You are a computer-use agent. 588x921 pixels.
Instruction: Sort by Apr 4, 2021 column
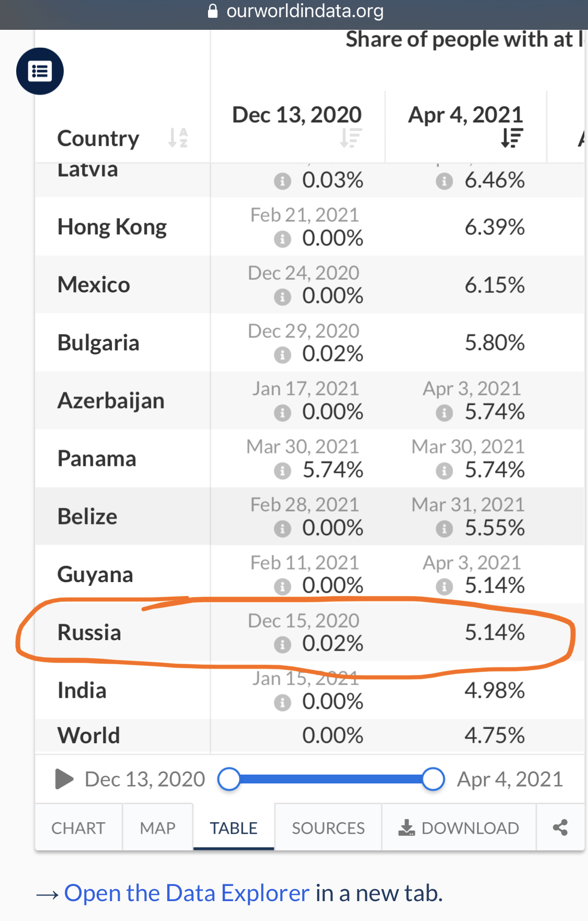512,138
